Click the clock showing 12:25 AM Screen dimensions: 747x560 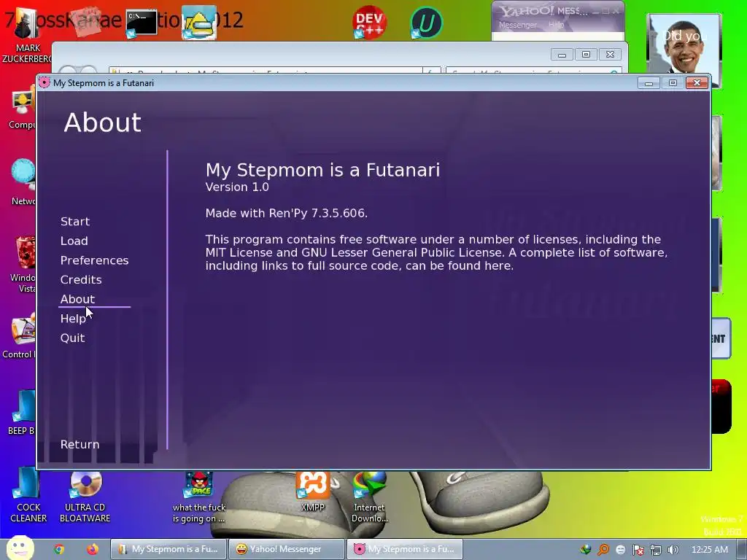pos(709,550)
